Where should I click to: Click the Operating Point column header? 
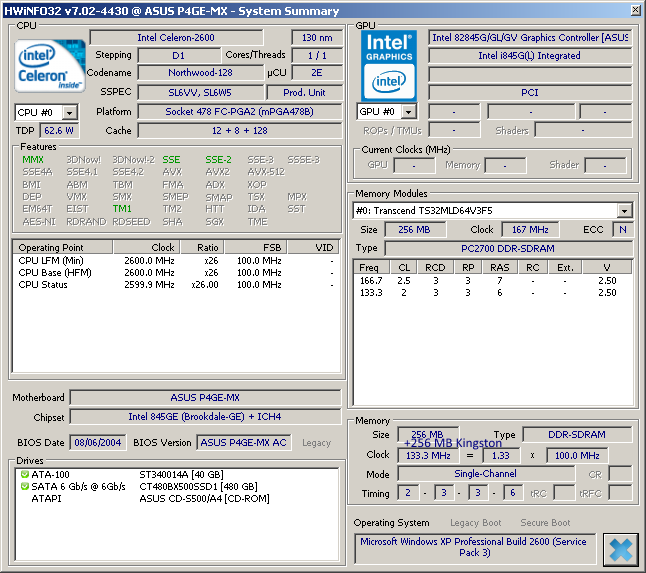(51, 247)
